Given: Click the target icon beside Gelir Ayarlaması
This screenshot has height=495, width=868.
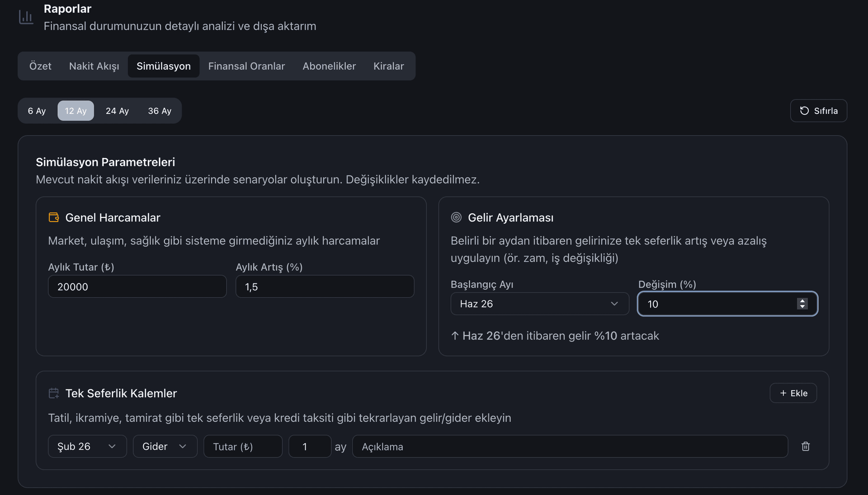Looking at the screenshot, I should point(456,217).
